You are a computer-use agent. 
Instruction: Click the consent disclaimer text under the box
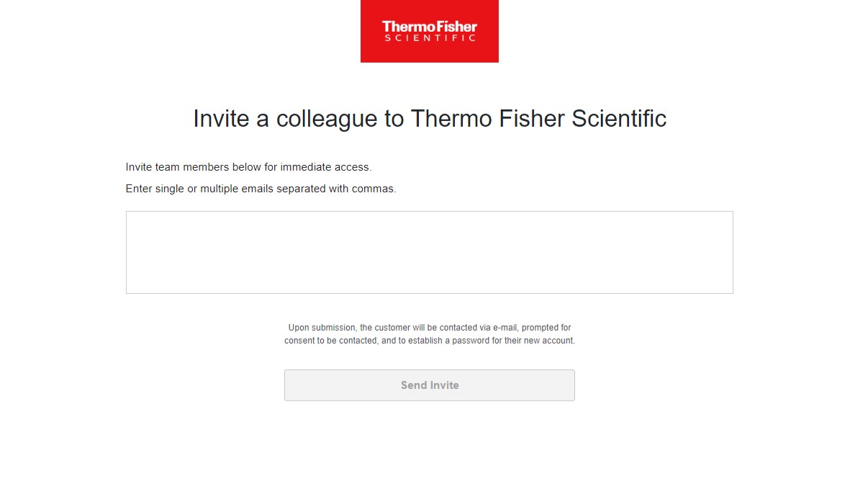pyautogui.click(x=429, y=333)
